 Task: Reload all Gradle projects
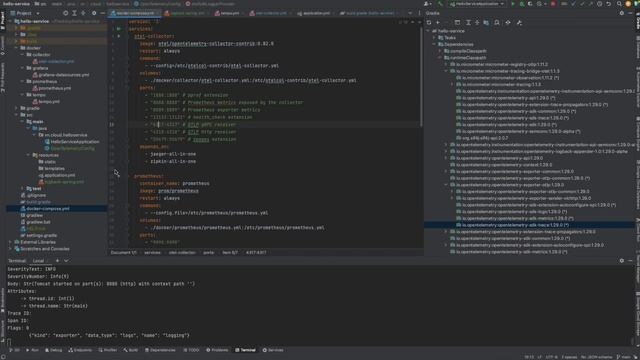click(429, 23)
